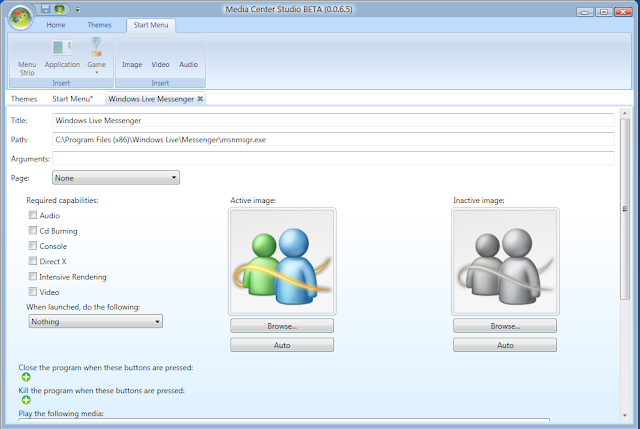Click the Game trophy icon
This screenshot has height=429, width=640.
pyautogui.click(x=96, y=46)
